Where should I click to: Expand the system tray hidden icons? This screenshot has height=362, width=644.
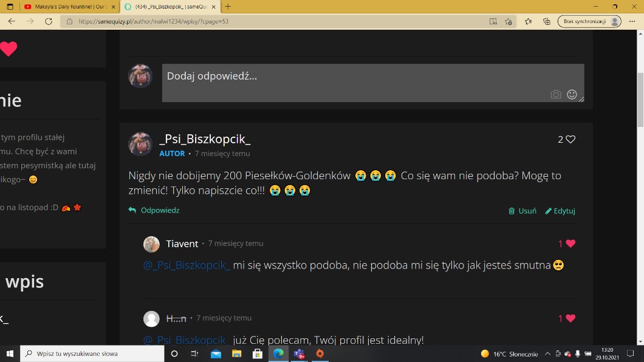[x=547, y=353]
